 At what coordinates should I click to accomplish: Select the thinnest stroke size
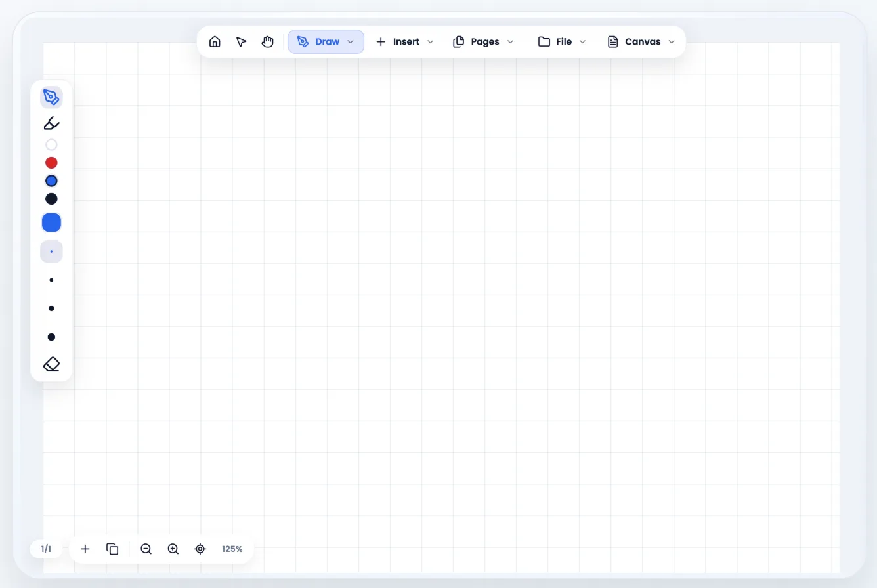pos(51,251)
